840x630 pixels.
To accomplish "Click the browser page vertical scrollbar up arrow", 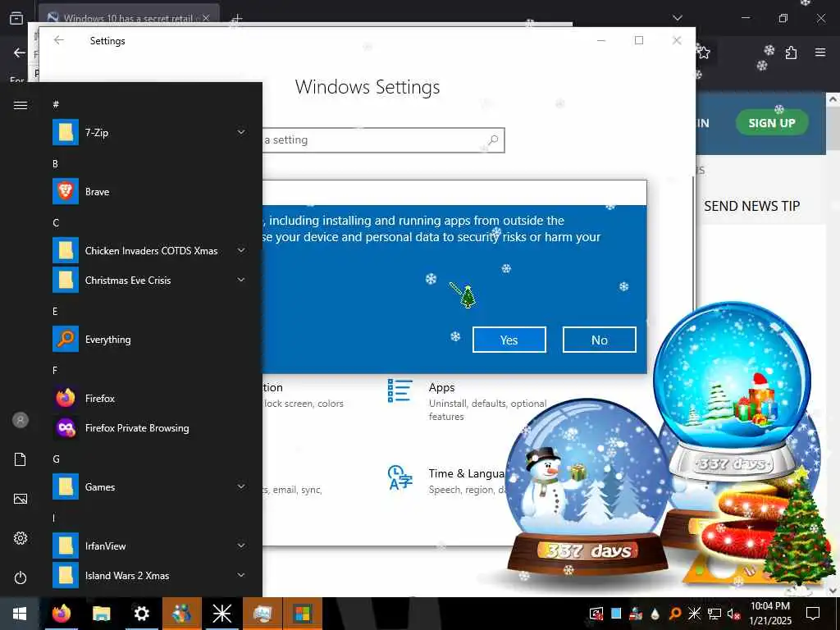I will [x=833, y=99].
